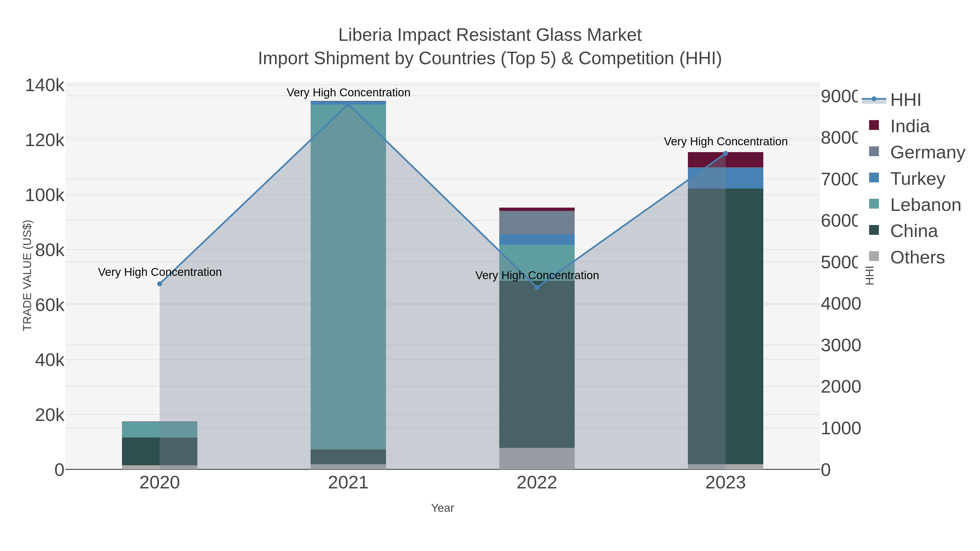Image resolution: width=980 pixels, height=551 pixels.
Task: Click the Turkey segment of the 2023 bar
Action: (x=725, y=178)
